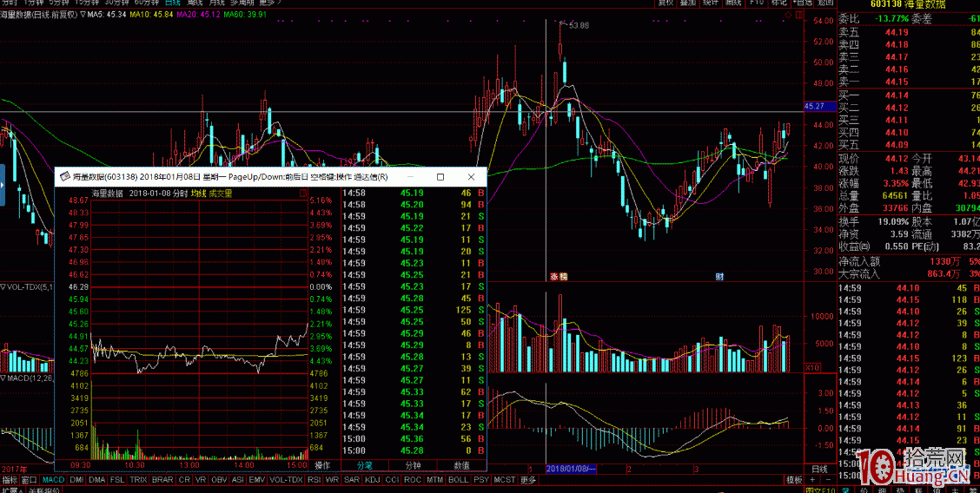Image resolution: width=980 pixels, height=493 pixels.
Task: Select the TRIX indicator tab
Action: [x=138, y=480]
